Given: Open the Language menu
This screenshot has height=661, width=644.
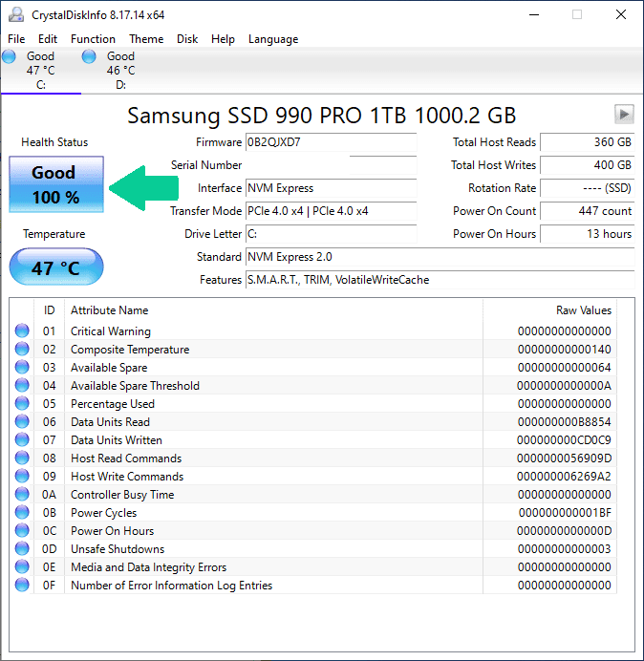Looking at the screenshot, I should [x=273, y=39].
